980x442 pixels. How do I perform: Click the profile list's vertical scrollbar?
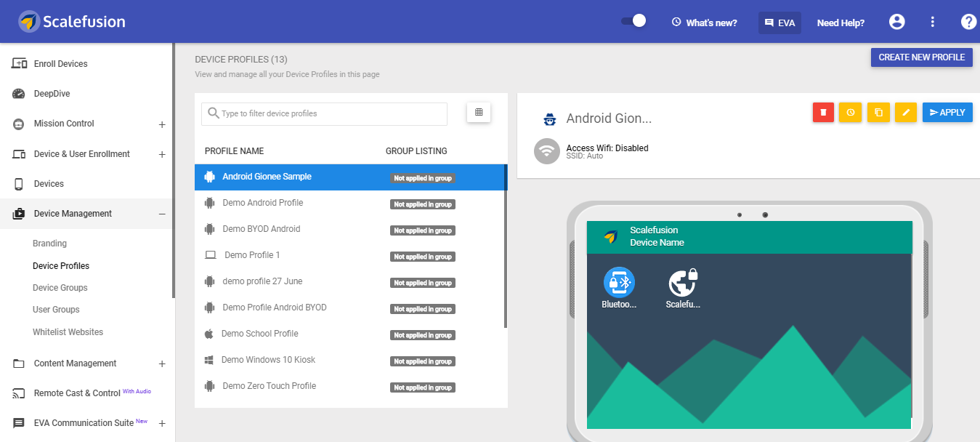pyautogui.click(x=506, y=246)
